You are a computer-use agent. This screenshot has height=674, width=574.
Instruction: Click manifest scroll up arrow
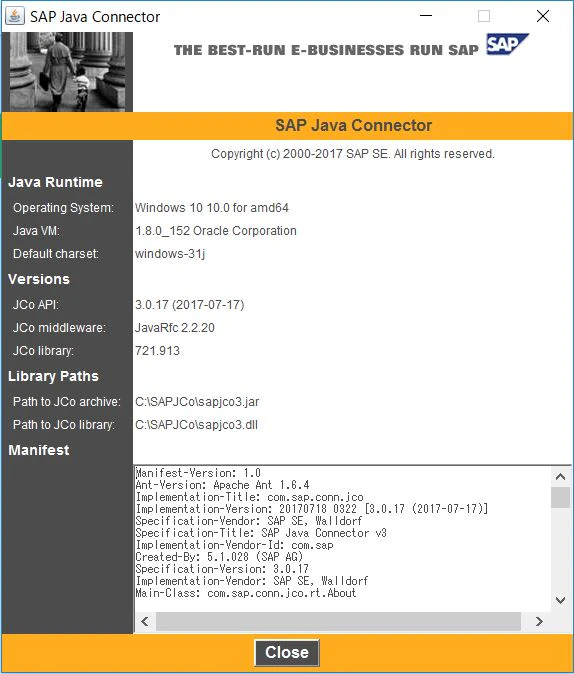(560, 476)
